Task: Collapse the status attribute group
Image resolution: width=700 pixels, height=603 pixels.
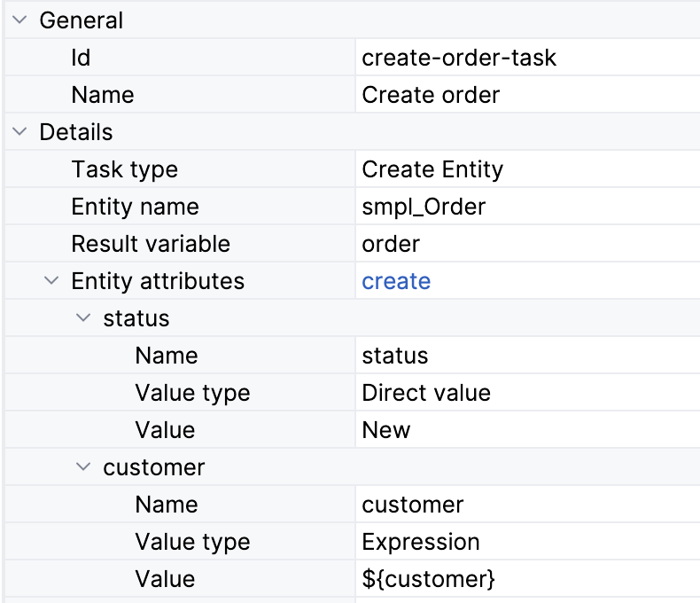Action: point(83,318)
